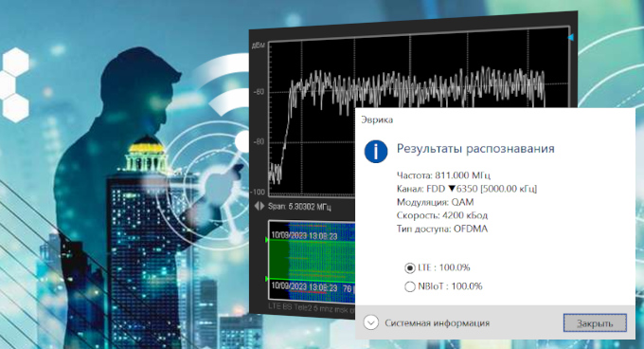The width and height of the screenshot is (644, 349).
Task: Click the Частота: 811.000 МГц line
Action: click(x=443, y=175)
